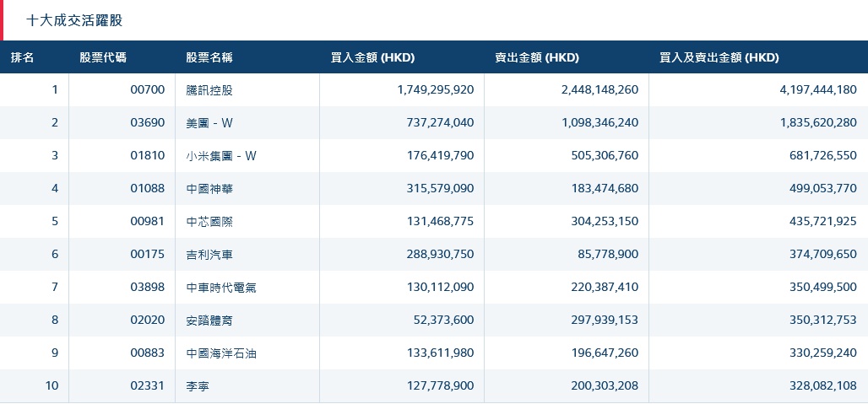Screen dimensions: 868x404
Task: Select stock name 吉利汽車
Action: (x=209, y=255)
